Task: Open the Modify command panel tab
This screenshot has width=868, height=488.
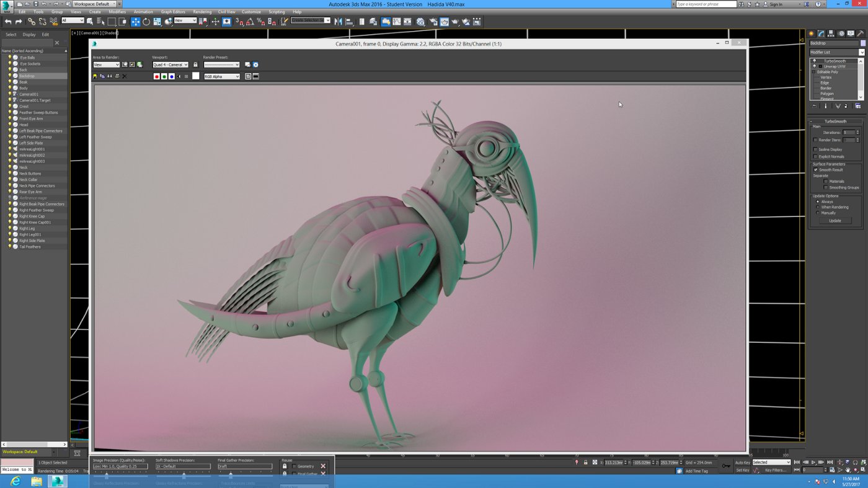Action: [x=821, y=33]
